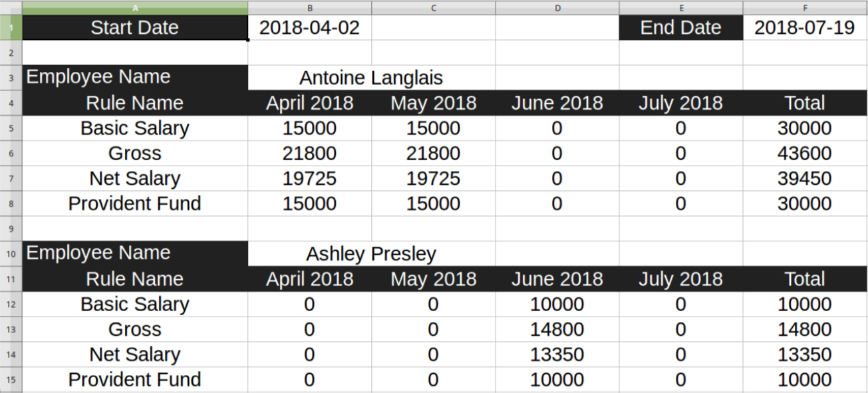The height and width of the screenshot is (393, 868).
Task: Click Ashley's June Gross value 14800
Action: coord(557,330)
